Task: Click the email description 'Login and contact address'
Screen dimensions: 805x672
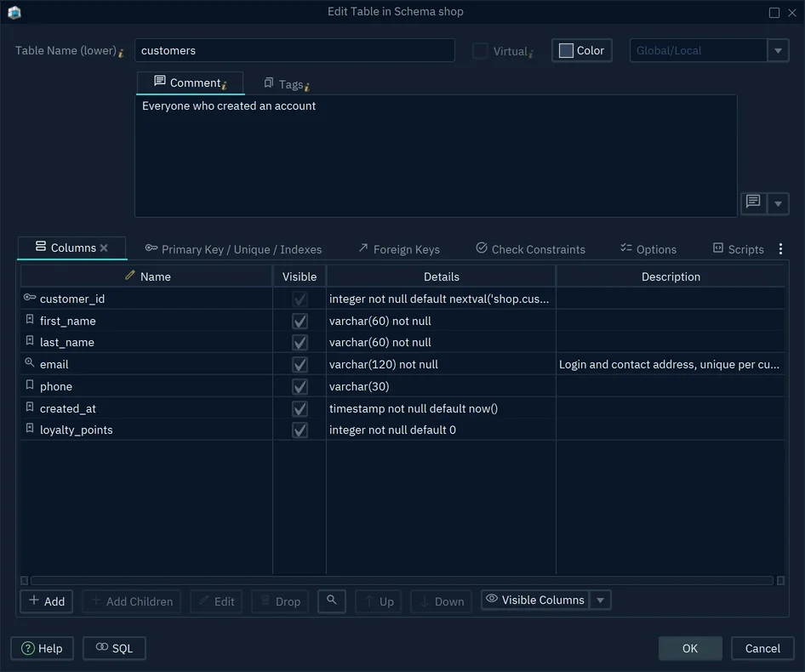Action: (669, 364)
